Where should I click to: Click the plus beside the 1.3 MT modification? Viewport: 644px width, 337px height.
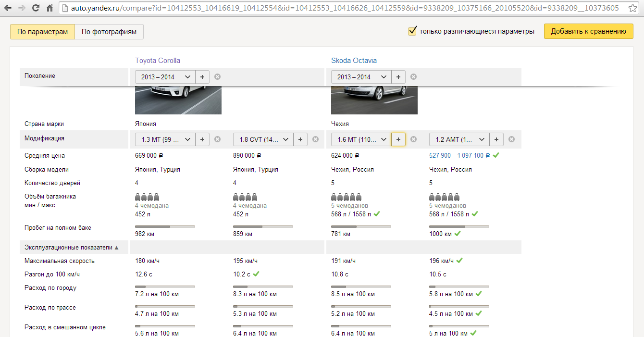(x=202, y=139)
